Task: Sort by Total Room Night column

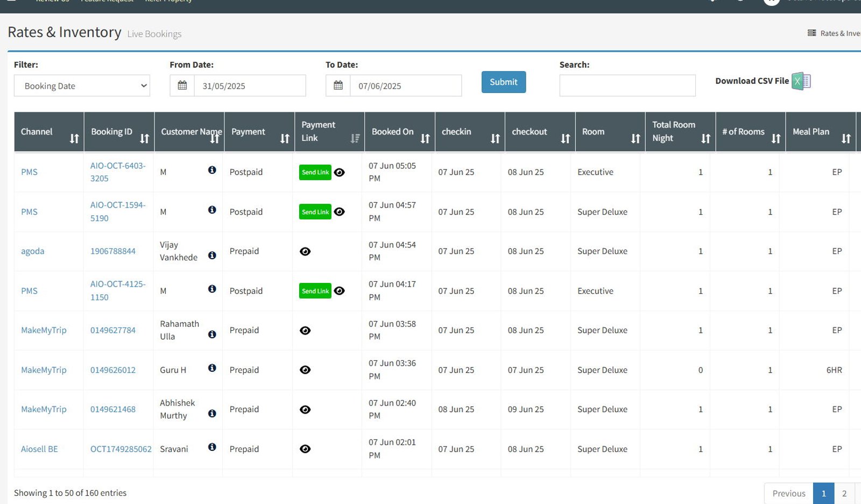Action: coord(681,132)
